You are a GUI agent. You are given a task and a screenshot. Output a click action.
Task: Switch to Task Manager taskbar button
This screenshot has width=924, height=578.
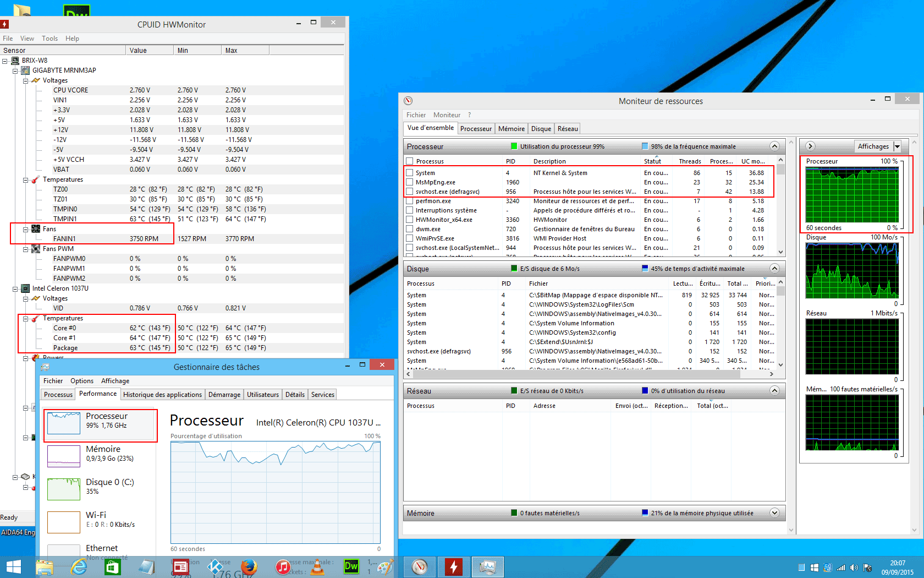pyautogui.click(x=488, y=567)
